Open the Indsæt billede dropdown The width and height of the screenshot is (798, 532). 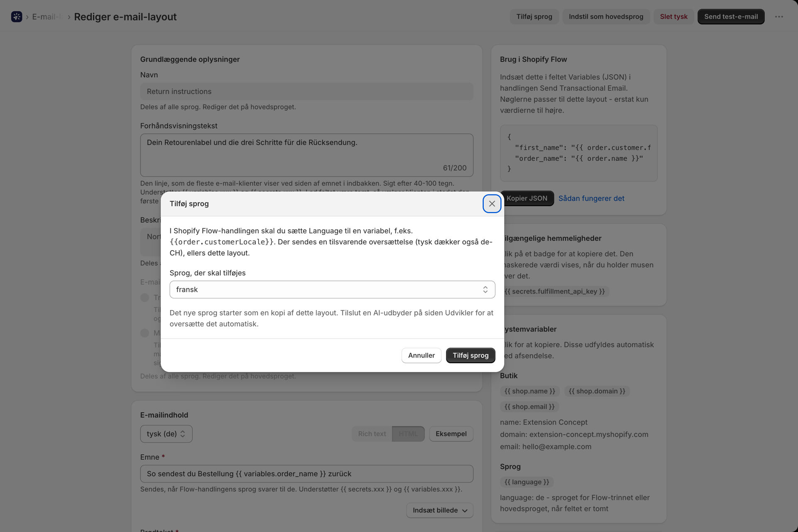[440, 510]
